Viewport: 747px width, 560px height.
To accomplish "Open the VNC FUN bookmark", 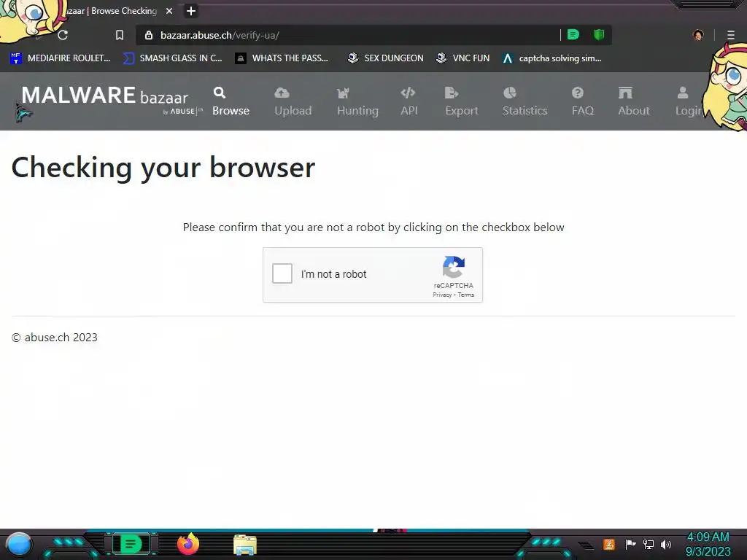I will click(x=463, y=58).
